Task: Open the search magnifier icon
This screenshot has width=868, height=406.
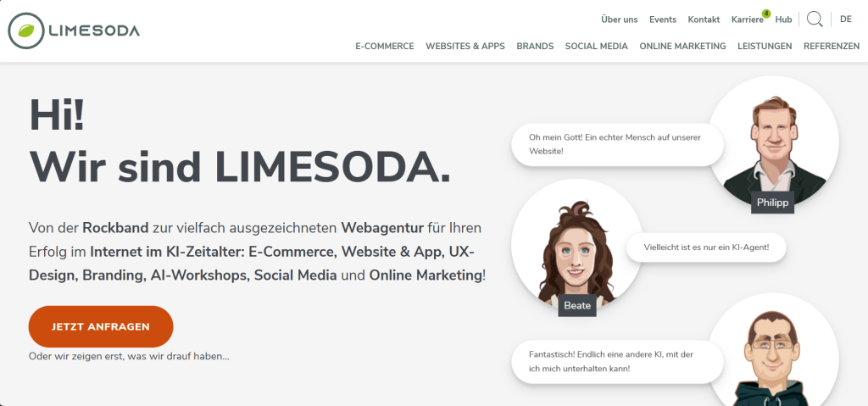Action: click(x=815, y=19)
